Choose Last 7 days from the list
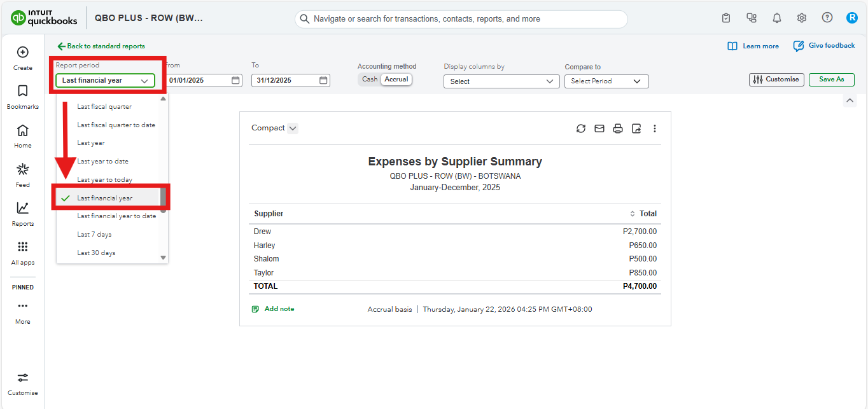The height and width of the screenshot is (409, 868). click(x=94, y=235)
